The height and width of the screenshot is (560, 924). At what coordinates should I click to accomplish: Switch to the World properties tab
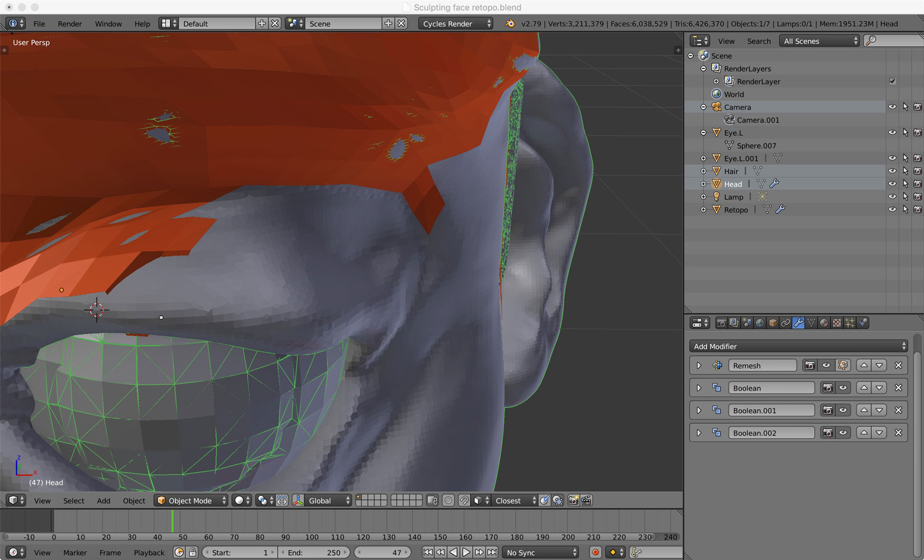coord(760,323)
